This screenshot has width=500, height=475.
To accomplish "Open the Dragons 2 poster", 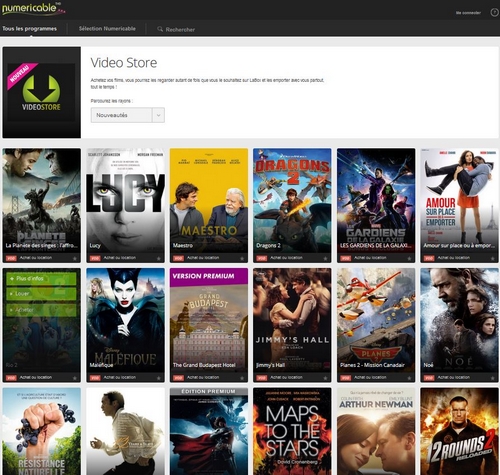I will 292,200.
